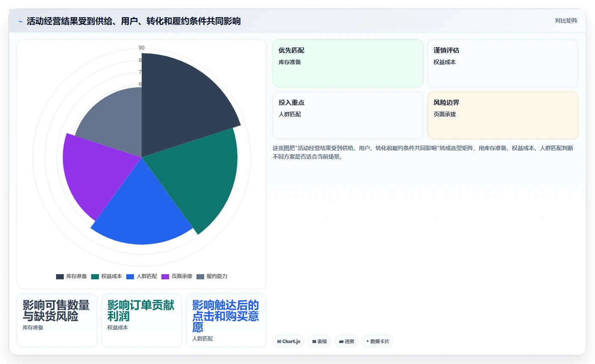Screen dimensions: 595x364
Task: Toggle the 库存准备 legend item
Action: pyautogui.click(x=71, y=276)
